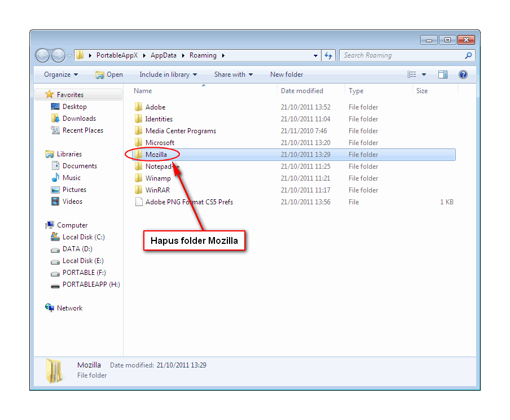Image resolution: width=510 pixels, height=420 pixels.
Task: Click the 1 KB size cell
Action: pos(447,202)
